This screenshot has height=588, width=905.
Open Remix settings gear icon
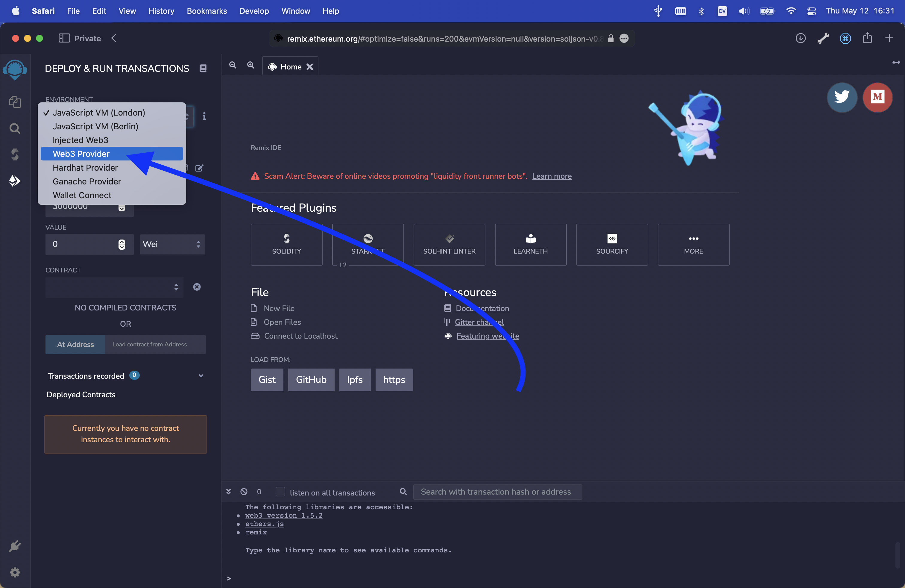coord(15,572)
